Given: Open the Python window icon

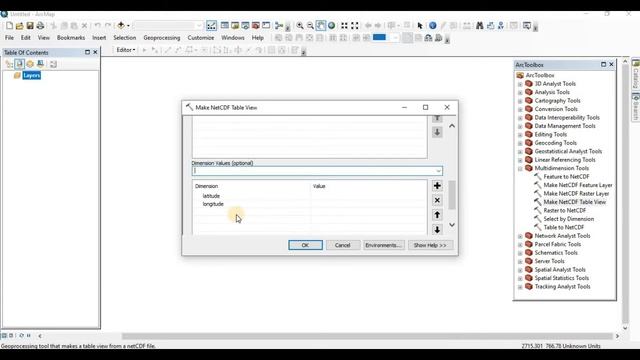Looking at the screenshot, I should tap(266, 26).
